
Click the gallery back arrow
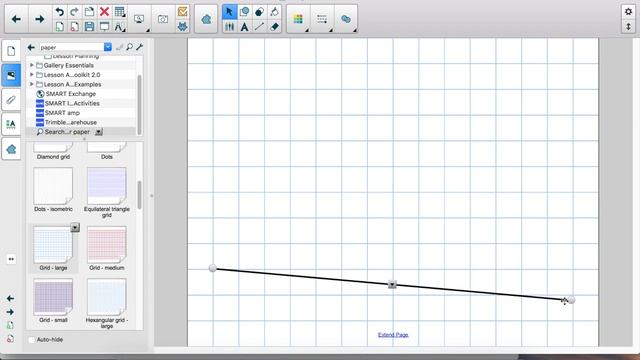point(31,47)
